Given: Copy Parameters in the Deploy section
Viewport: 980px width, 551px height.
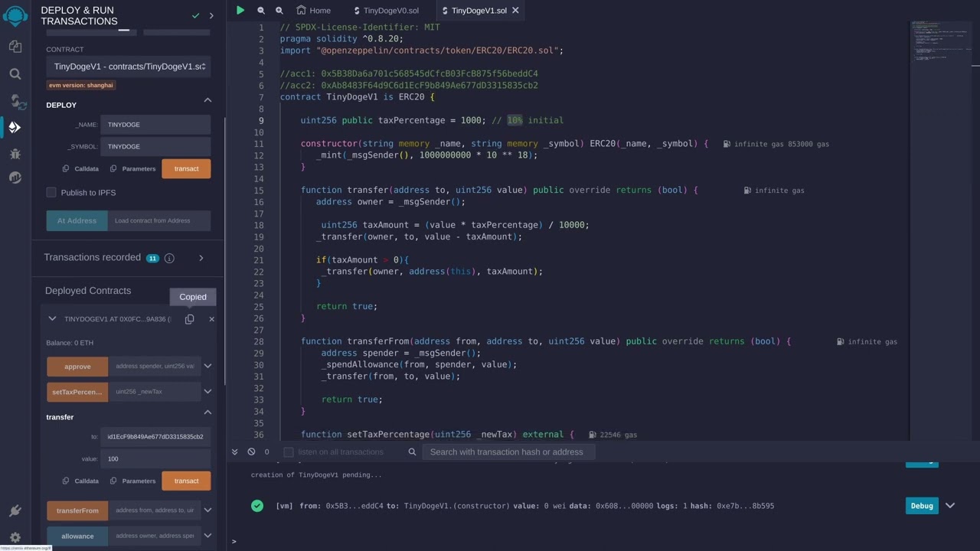Looking at the screenshot, I should [132, 168].
